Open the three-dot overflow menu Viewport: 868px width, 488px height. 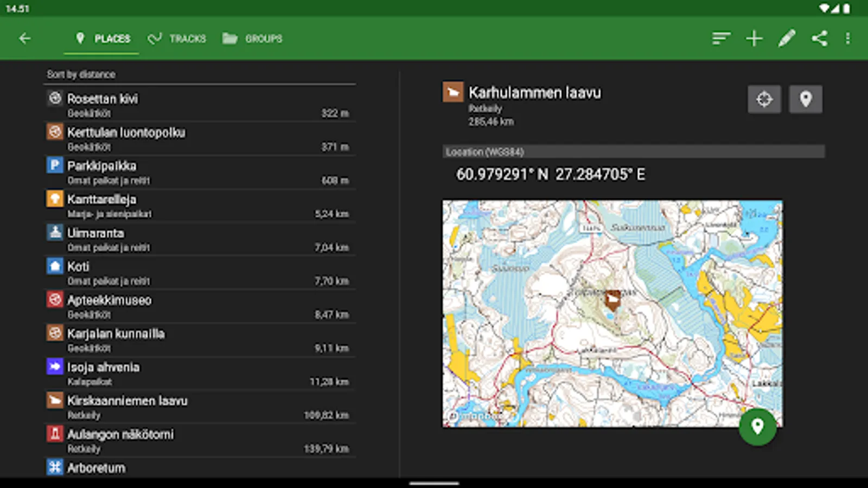[x=847, y=38]
